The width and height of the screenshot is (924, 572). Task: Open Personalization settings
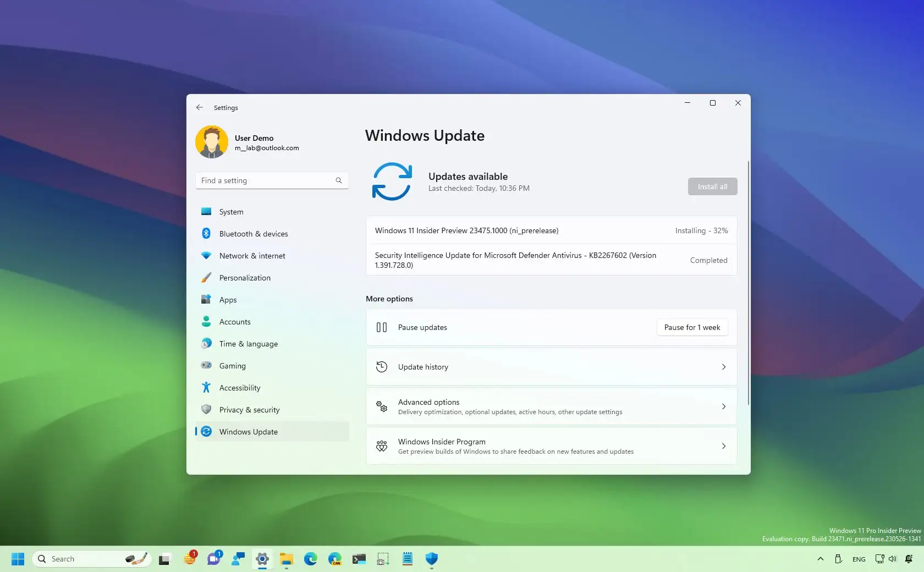(x=244, y=278)
